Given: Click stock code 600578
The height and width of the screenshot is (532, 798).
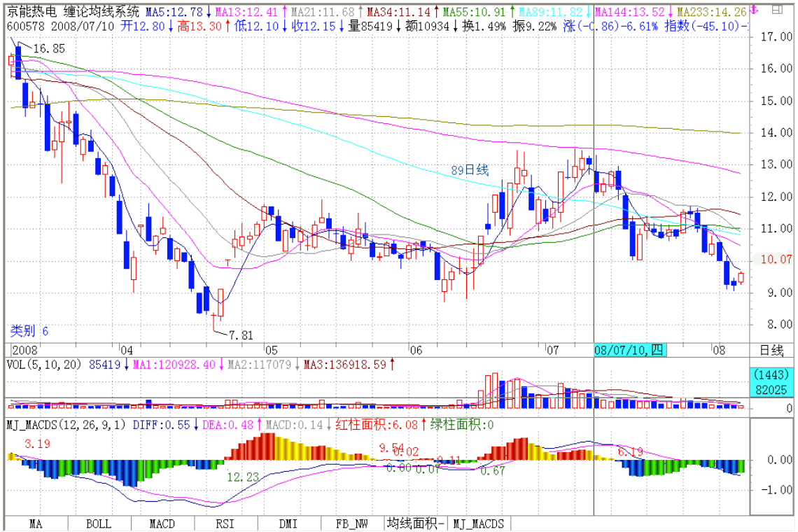Looking at the screenshot, I should pos(25,26).
